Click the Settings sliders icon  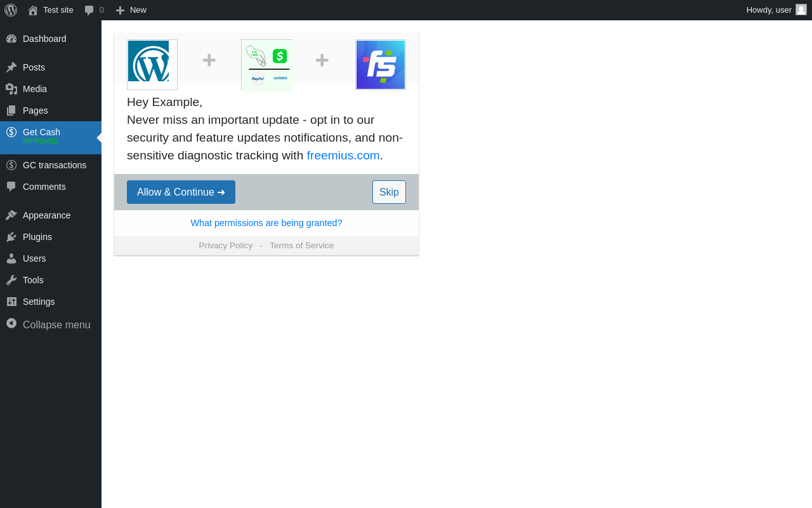pyautogui.click(x=11, y=302)
